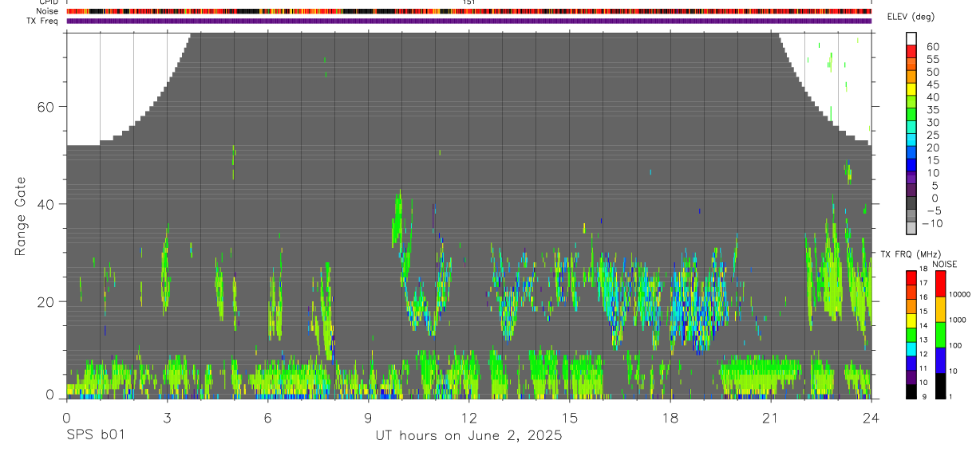This screenshot has width=980, height=452.
Task: Pick ELEV blue band between 10 and 15
Action: point(911,166)
